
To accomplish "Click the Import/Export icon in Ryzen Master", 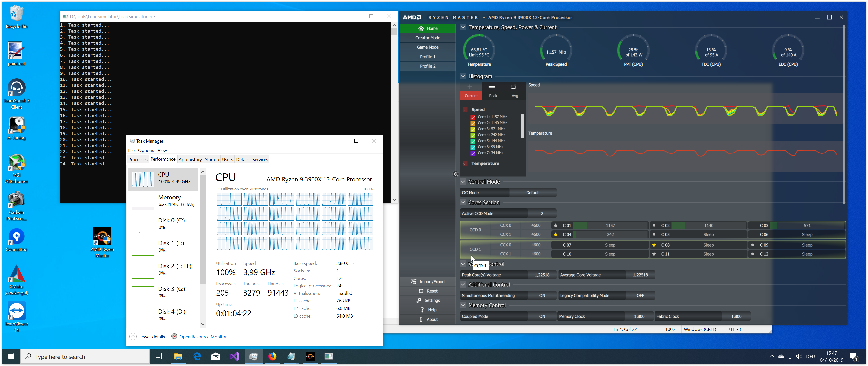I will 414,281.
